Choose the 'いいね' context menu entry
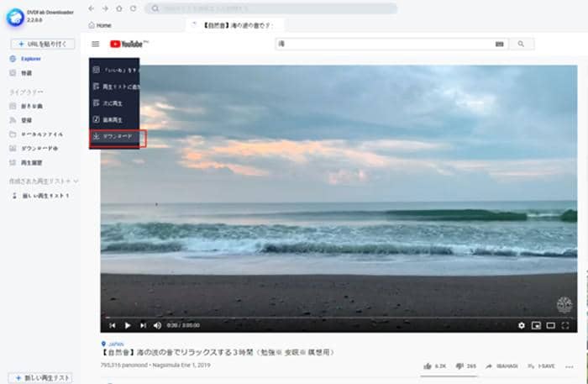588x384 pixels. click(x=114, y=70)
